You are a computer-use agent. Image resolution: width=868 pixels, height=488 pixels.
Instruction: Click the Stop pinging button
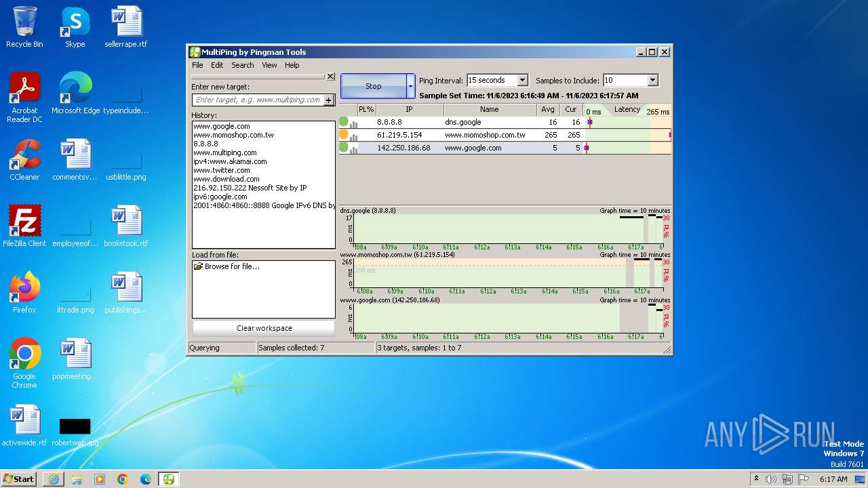coord(374,86)
